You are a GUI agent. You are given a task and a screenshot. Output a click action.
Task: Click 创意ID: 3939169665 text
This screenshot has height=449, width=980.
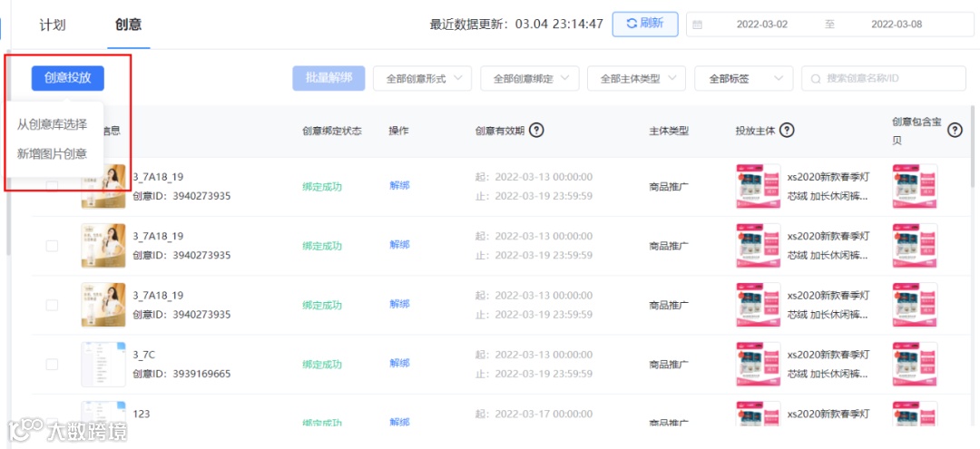tap(181, 374)
